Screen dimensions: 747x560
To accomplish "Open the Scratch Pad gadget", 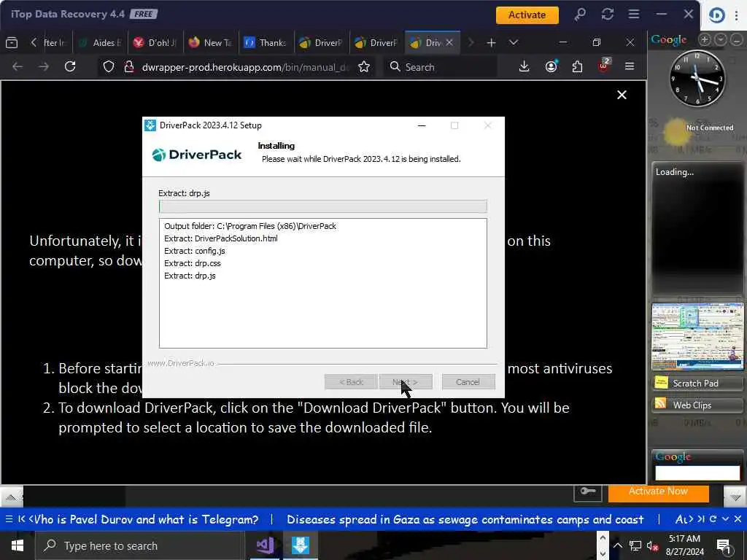I will point(697,384).
